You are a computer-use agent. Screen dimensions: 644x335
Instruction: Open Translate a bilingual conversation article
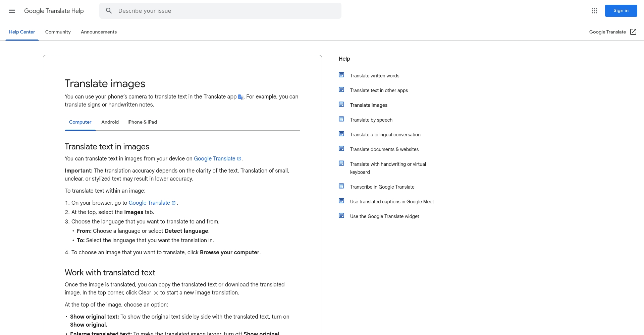[385, 135]
